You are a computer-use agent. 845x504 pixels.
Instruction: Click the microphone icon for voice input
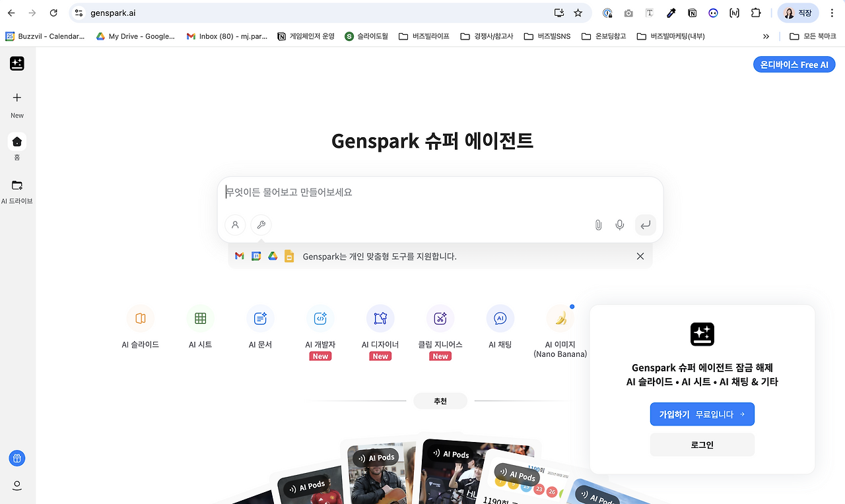pos(619,225)
